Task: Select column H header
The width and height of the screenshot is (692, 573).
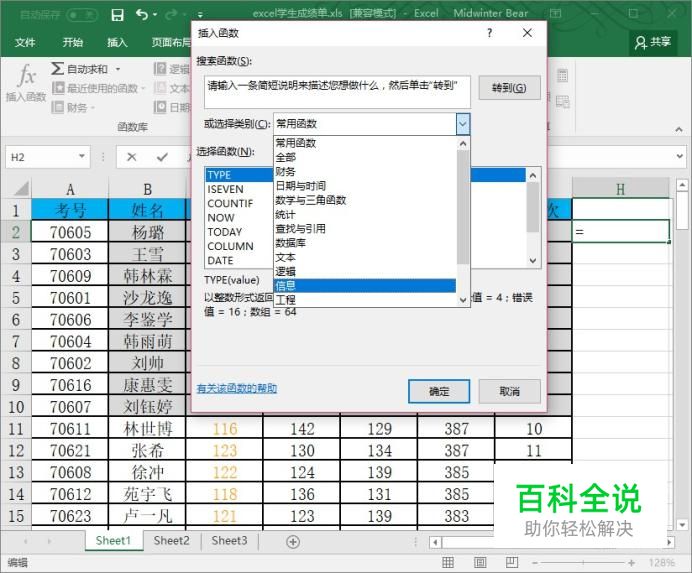Action: 621,189
